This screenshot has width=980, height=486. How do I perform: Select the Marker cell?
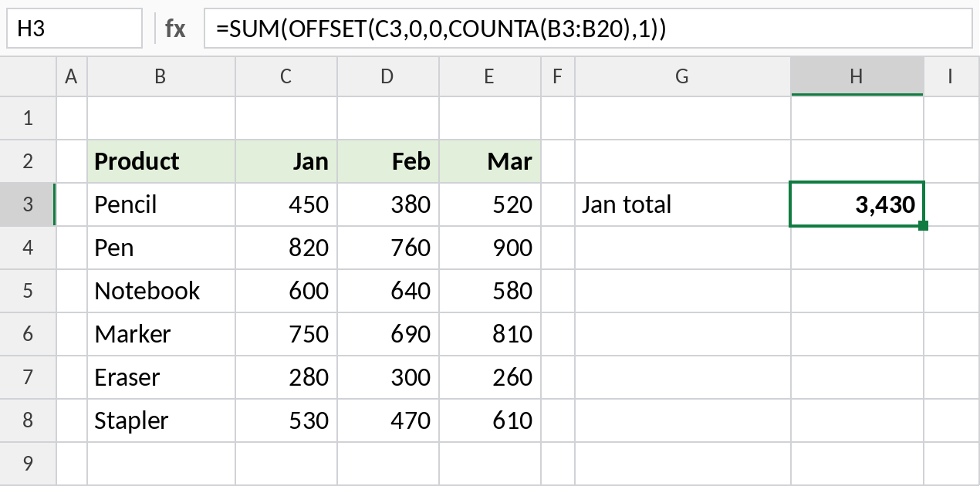(161, 334)
